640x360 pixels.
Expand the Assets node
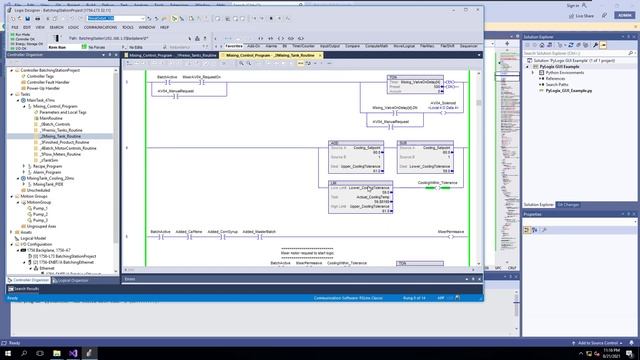coord(12,232)
